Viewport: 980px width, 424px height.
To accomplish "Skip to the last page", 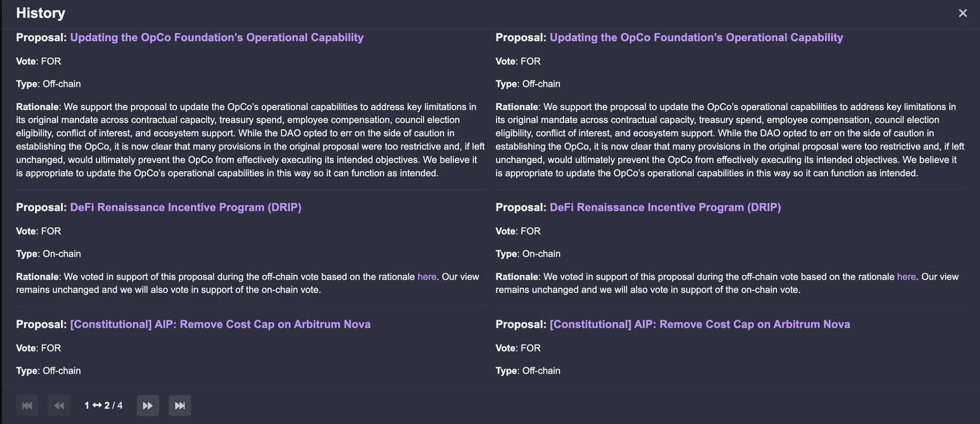I will [x=180, y=406].
